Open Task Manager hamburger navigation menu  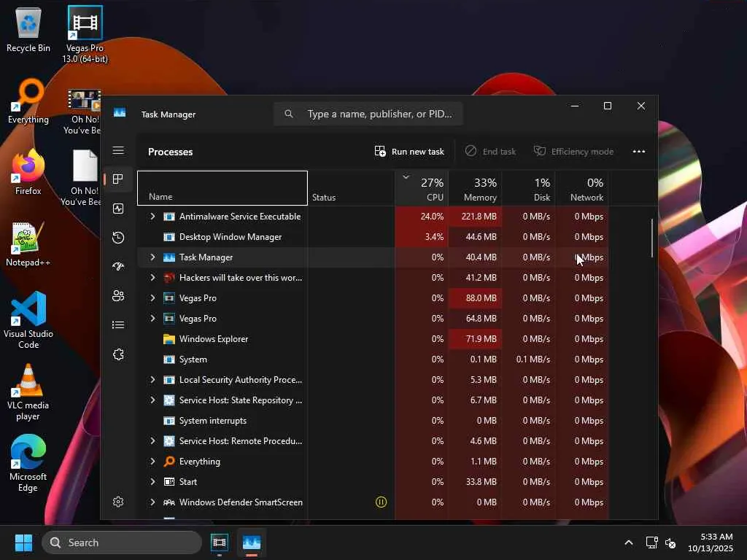tap(118, 151)
